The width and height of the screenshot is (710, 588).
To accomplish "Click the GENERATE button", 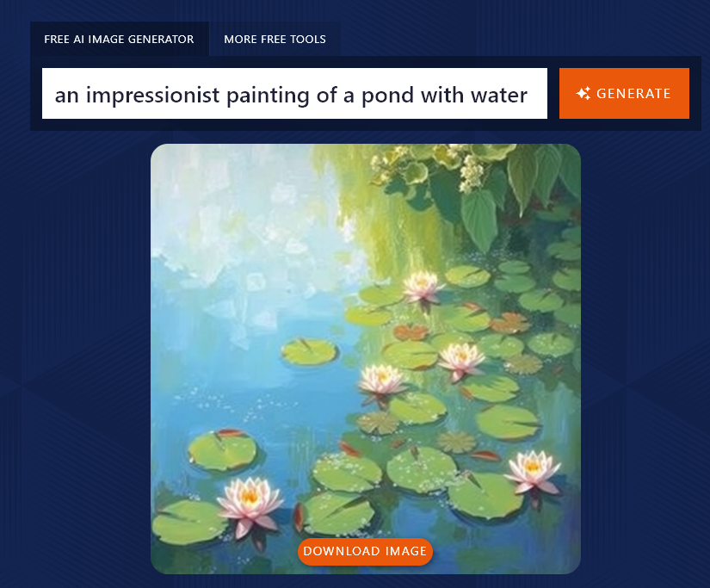I will [624, 93].
